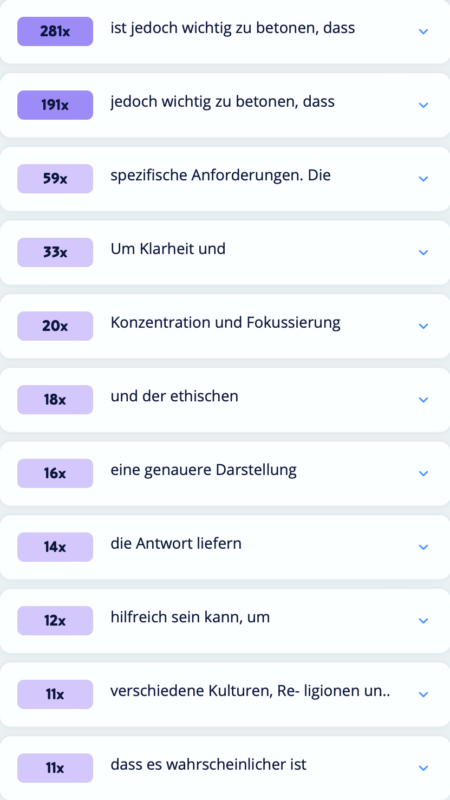Expand 'verschiedene Kulturen, Re- ligionen' chevron
This screenshot has width=450, height=800.
(x=423, y=694)
